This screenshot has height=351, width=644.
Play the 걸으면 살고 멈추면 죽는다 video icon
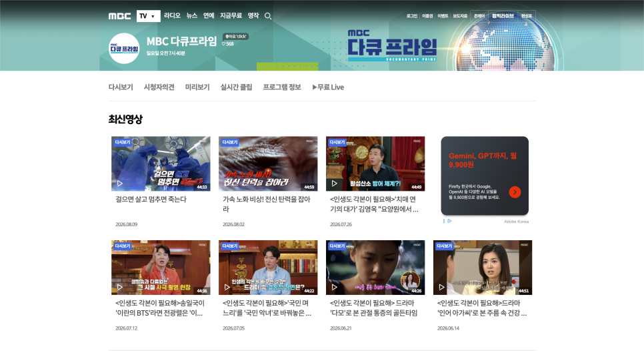119,184
